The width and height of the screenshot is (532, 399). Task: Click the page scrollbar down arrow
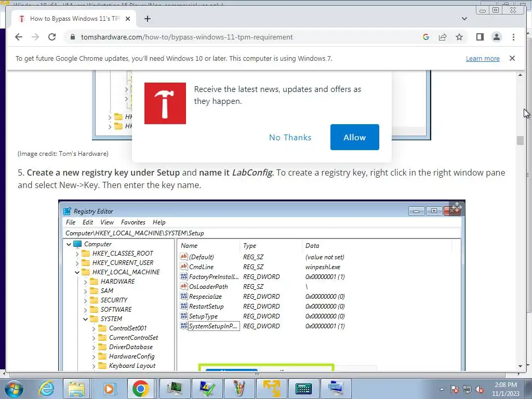tap(520, 366)
